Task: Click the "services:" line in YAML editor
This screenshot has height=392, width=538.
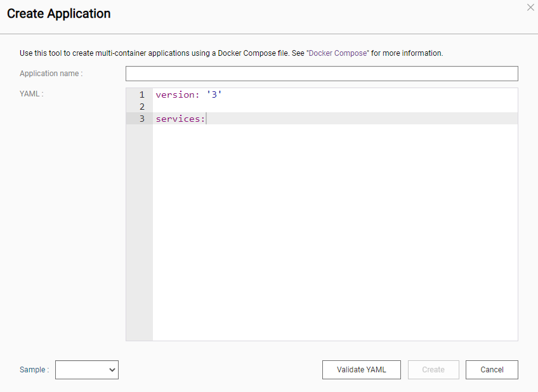Action: point(180,119)
